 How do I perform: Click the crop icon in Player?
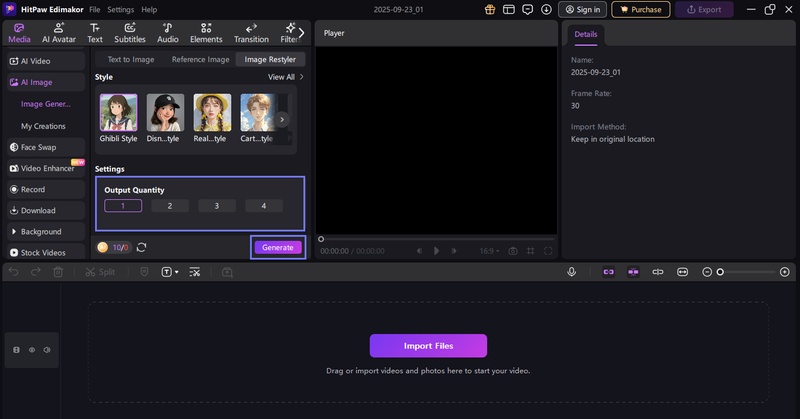(531, 251)
